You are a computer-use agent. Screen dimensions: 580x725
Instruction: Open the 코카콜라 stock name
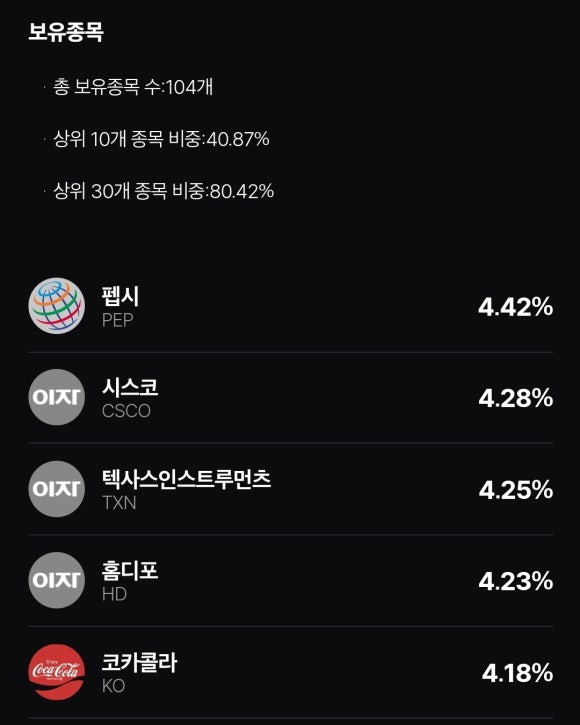point(139,662)
